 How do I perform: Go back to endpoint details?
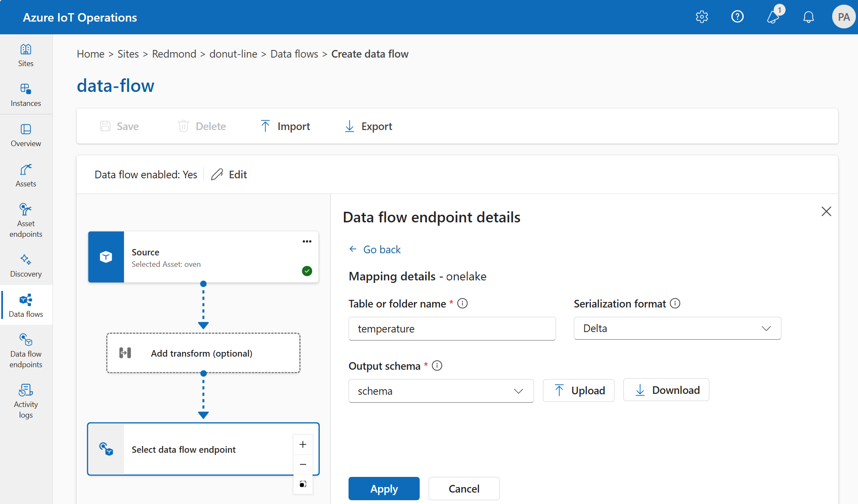click(x=374, y=249)
